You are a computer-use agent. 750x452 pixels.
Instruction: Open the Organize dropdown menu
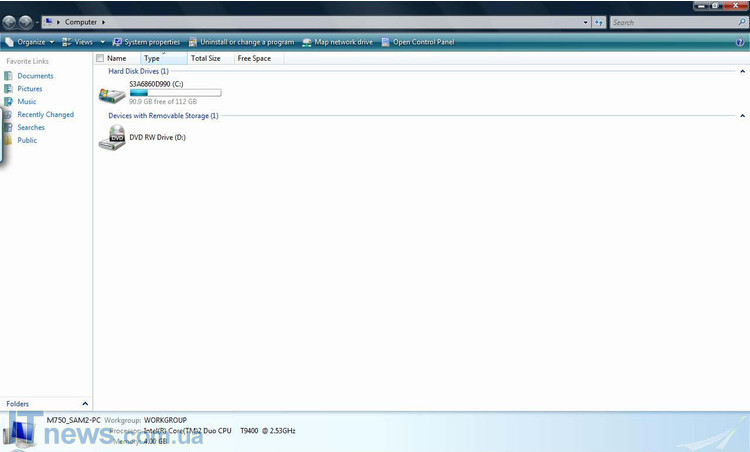[30, 42]
